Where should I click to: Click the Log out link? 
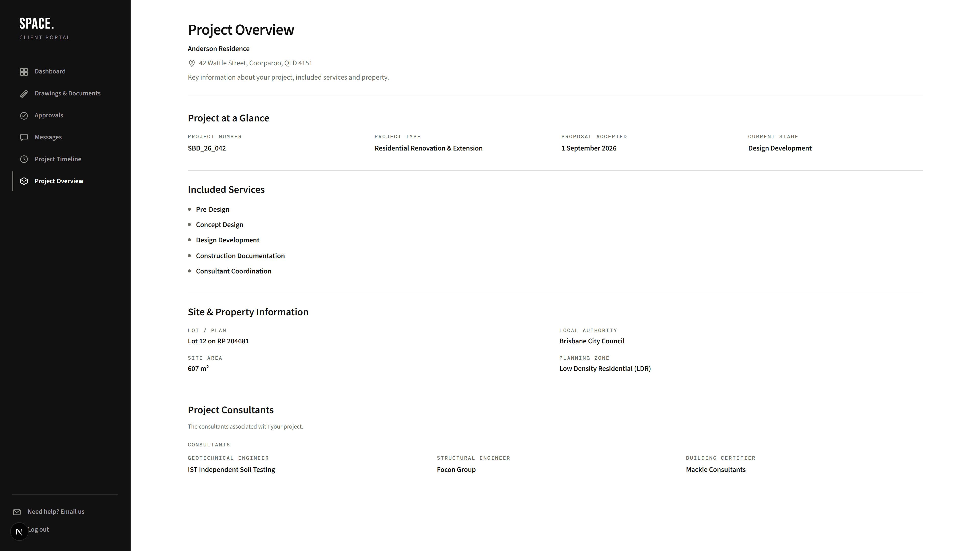pyautogui.click(x=39, y=530)
